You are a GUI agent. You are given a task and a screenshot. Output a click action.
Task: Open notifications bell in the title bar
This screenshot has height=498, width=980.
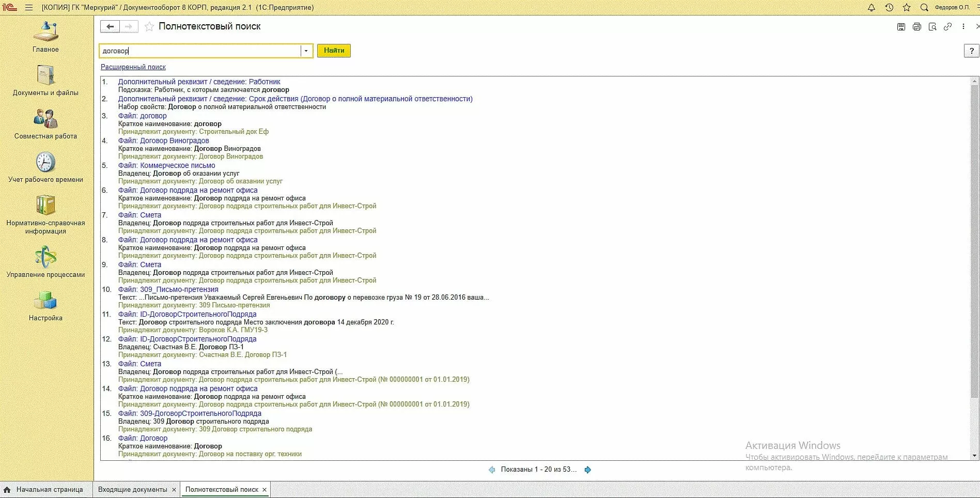pyautogui.click(x=872, y=8)
